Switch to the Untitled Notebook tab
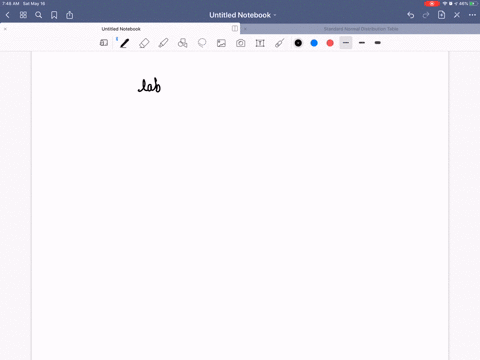 pos(121,29)
